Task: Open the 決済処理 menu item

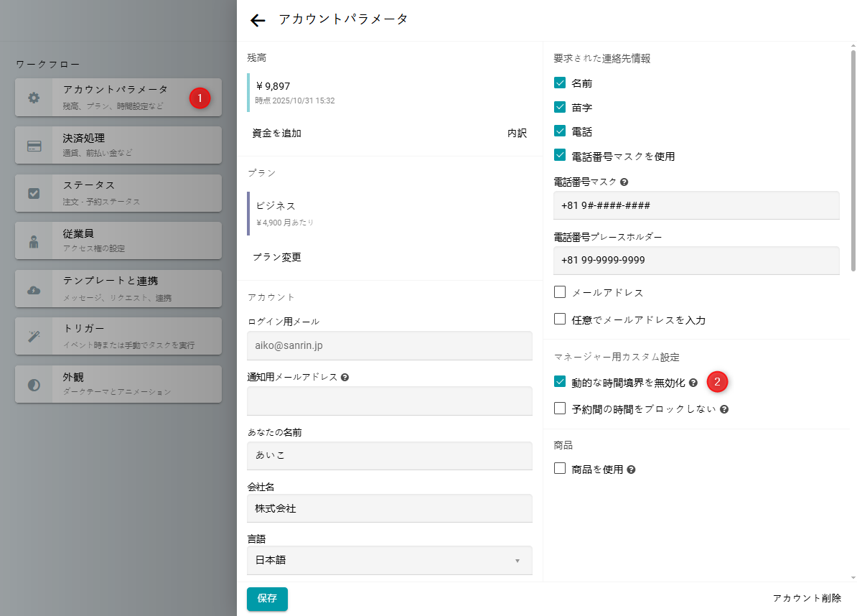Action: [x=118, y=145]
